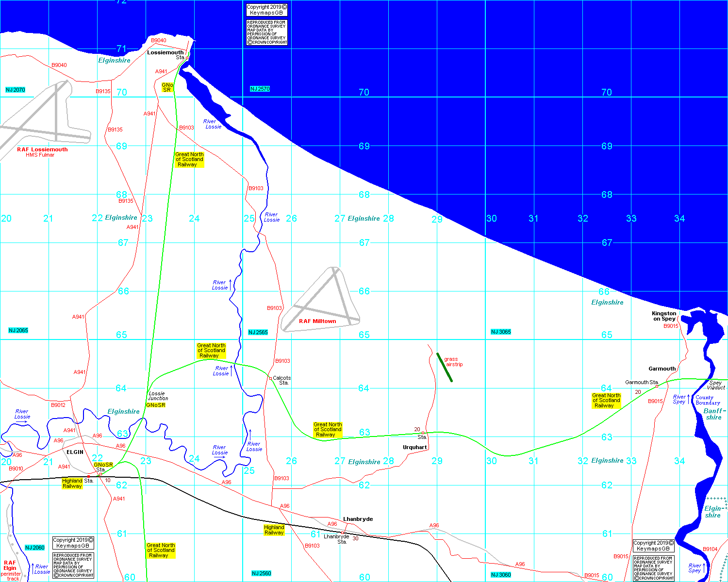Select the NJ 2060 map tile label

click(34, 548)
